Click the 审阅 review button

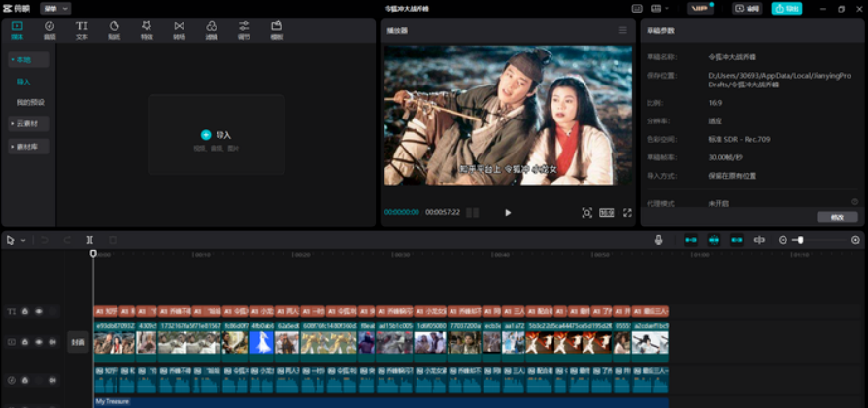[x=748, y=9]
